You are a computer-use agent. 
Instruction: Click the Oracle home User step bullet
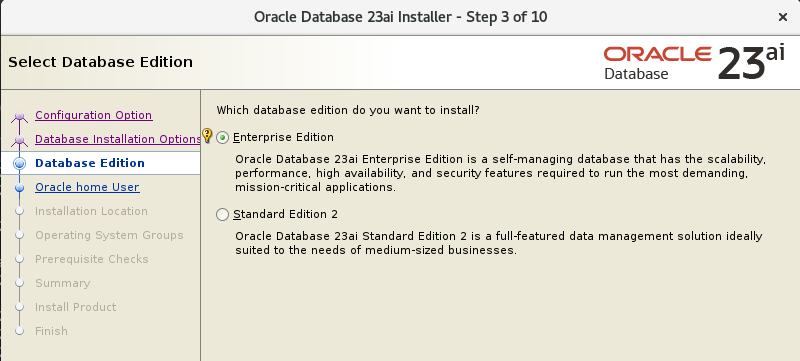coord(19,188)
